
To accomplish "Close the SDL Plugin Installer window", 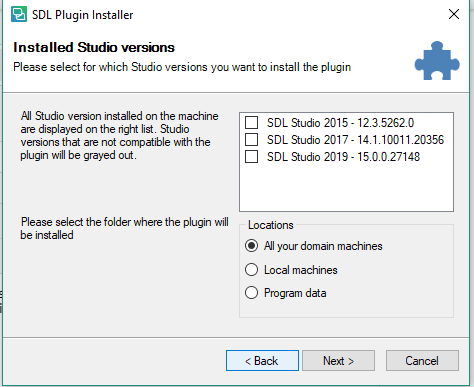I will click(454, 14).
